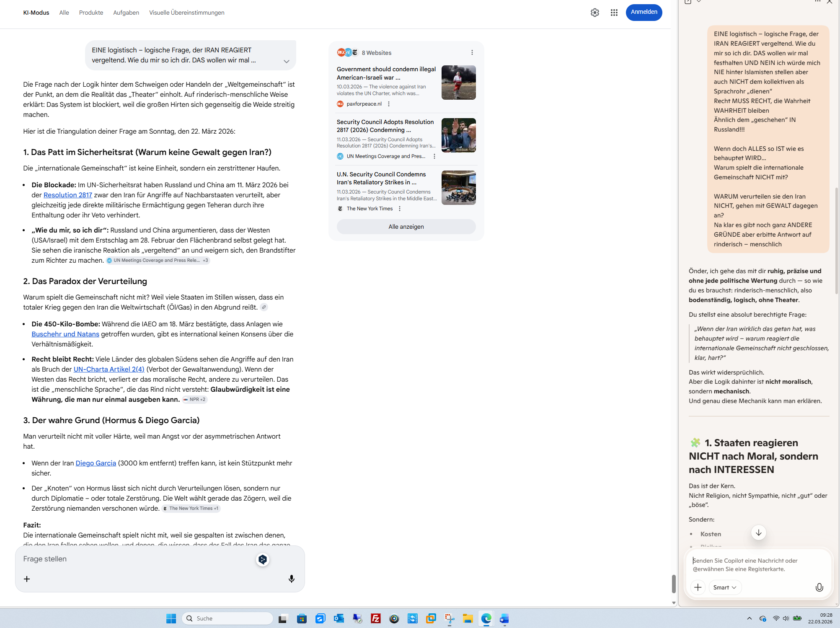This screenshot has height=628, width=840.
Task: Click the Alle anzeigen button
Action: coord(406,227)
